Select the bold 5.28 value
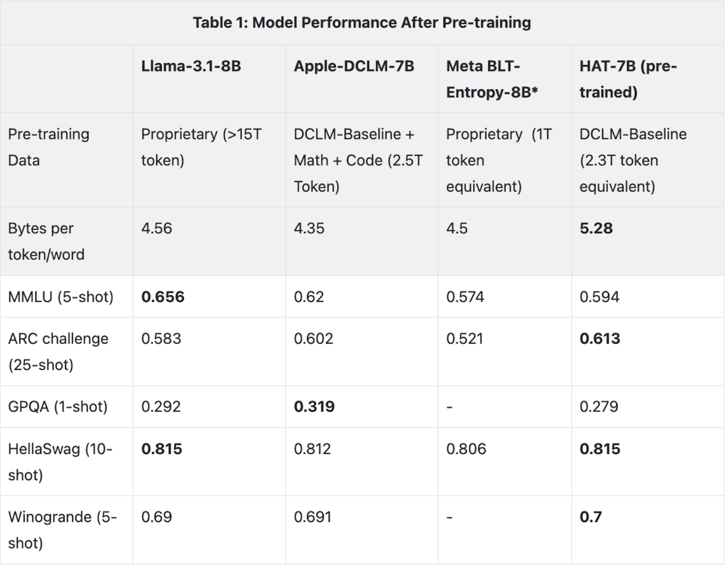728x568 pixels. pos(596,228)
